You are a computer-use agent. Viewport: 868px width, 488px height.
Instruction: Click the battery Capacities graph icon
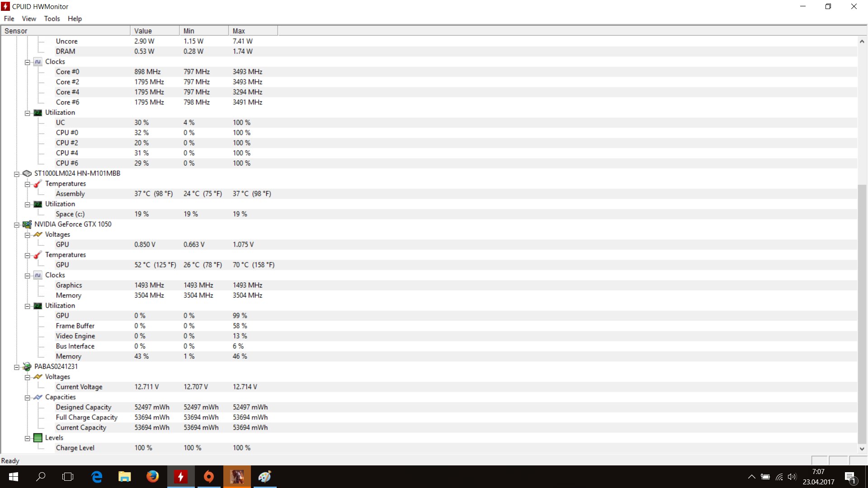38,397
